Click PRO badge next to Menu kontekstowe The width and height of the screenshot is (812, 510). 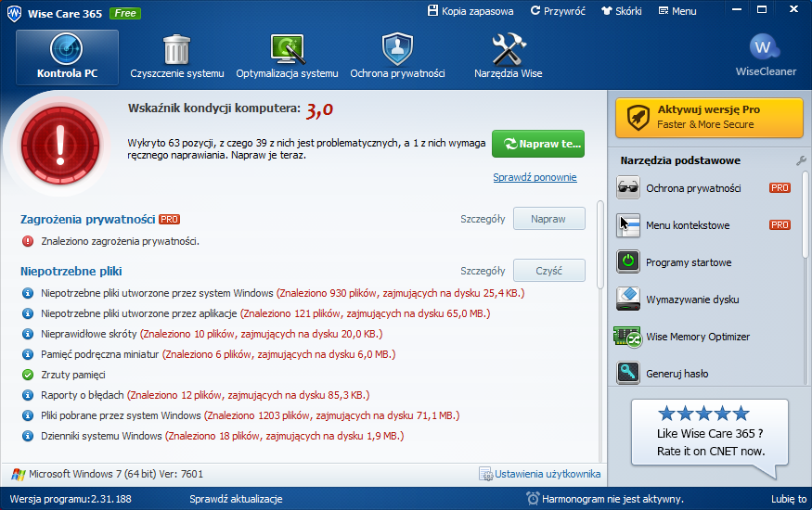pyautogui.click(x=780, y=225)
